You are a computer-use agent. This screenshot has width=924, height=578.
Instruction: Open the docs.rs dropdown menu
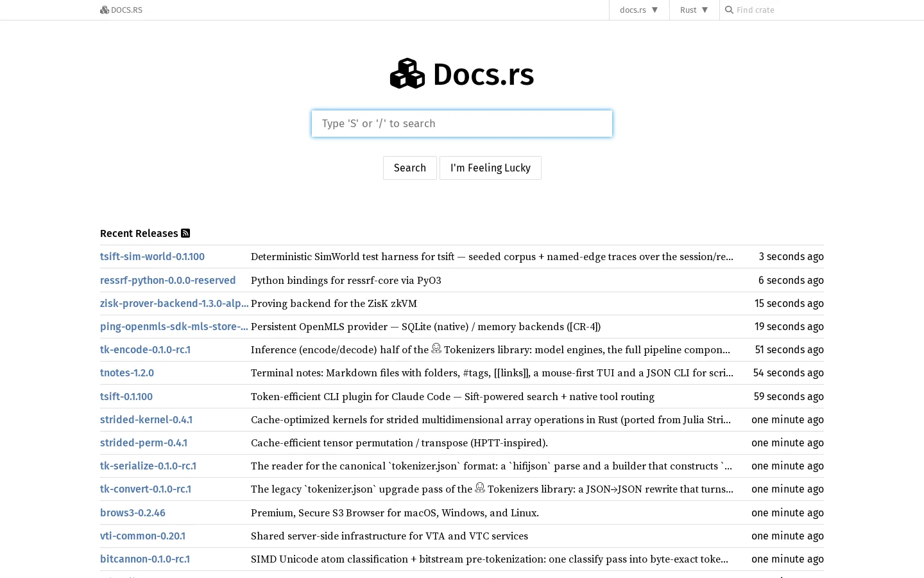coord(639,10)
